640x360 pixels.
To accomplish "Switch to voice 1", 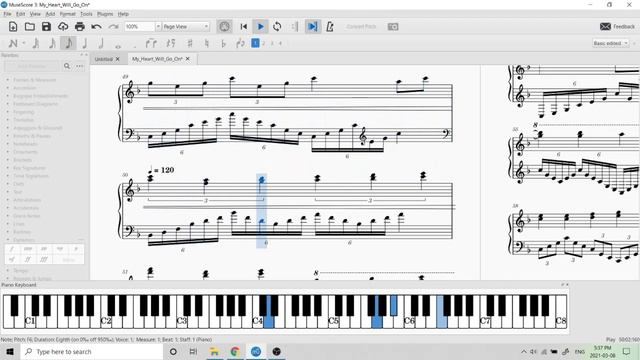I will tap(255, 43).
